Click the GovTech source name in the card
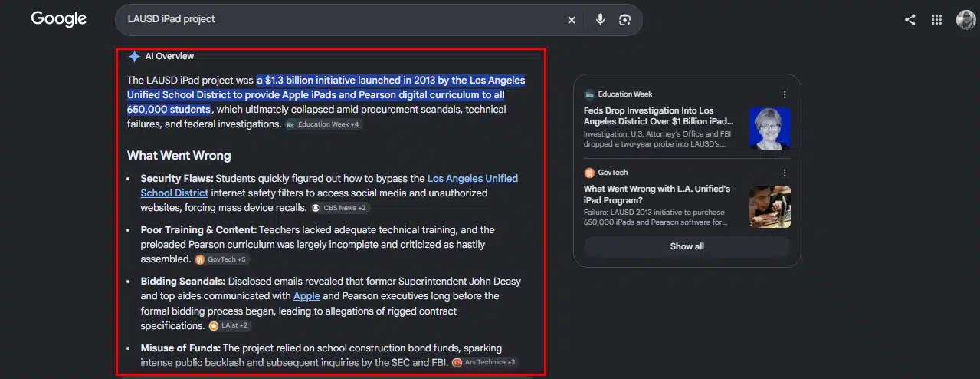Viewport: 980px width, 379px height. (x=613, y=173)
